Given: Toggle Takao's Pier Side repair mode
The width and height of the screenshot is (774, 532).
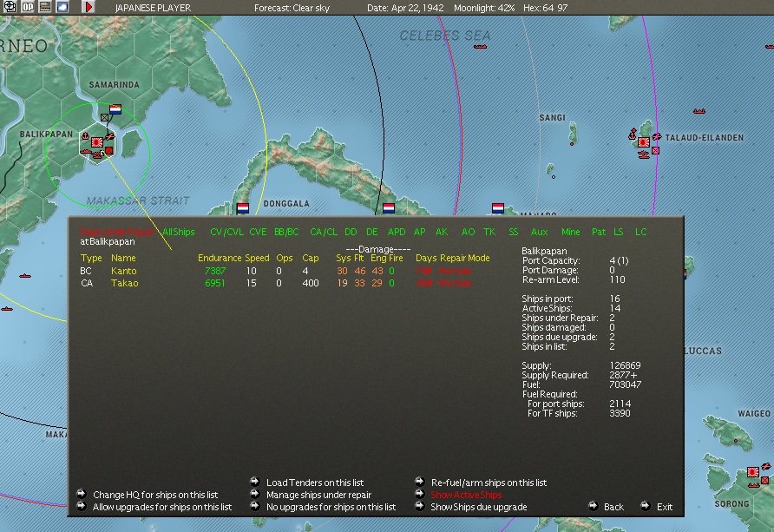Looking at the screenshot, I should pyautogui.click(x=456, y=283).
